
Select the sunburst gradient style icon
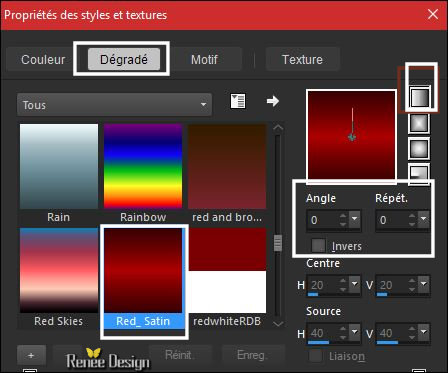(x=419, y=148)
